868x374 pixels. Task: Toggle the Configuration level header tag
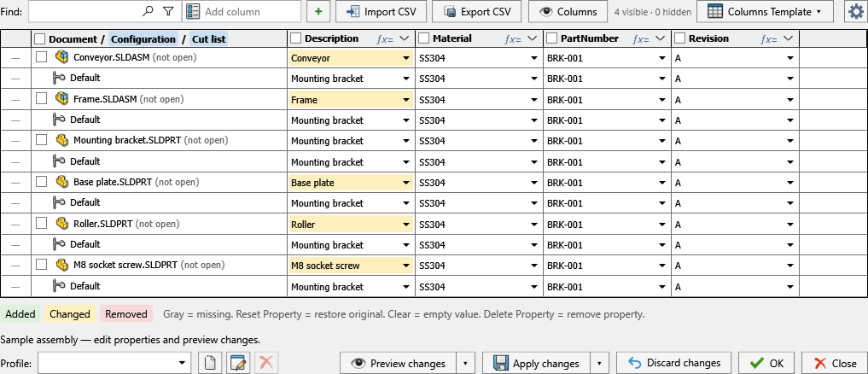[x=143, y=39]
